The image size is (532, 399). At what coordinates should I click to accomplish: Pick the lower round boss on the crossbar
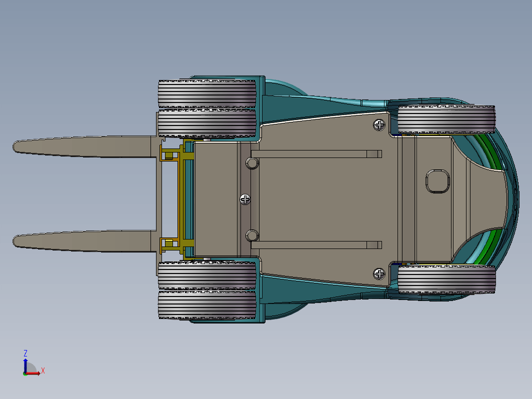252,235
